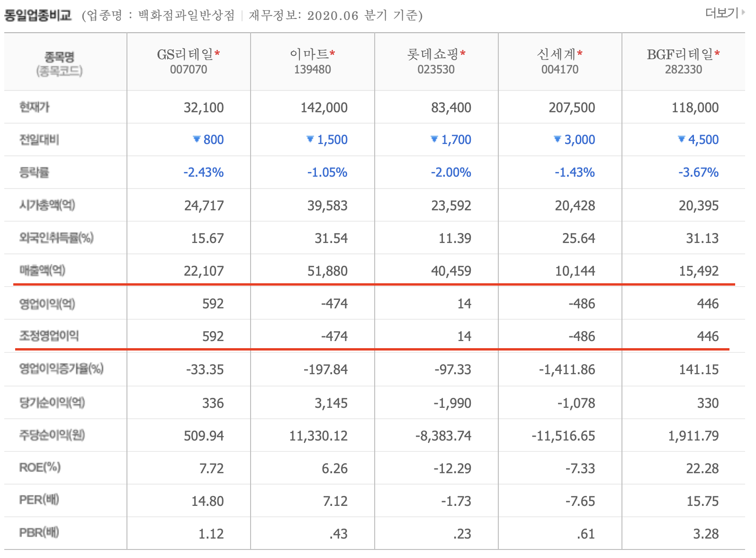This screenshot has width=756, height=558.
Task: Click the 종목명 column header
Action: coord(59,57)
